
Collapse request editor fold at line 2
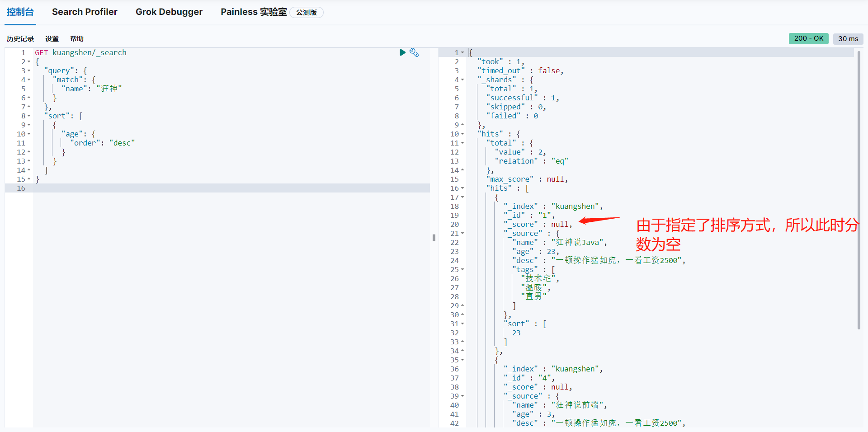click(x=29, y=61)
